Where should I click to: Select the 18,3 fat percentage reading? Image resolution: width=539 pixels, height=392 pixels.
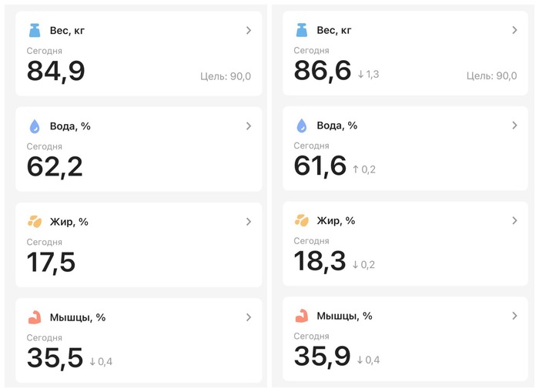point(320,261)
